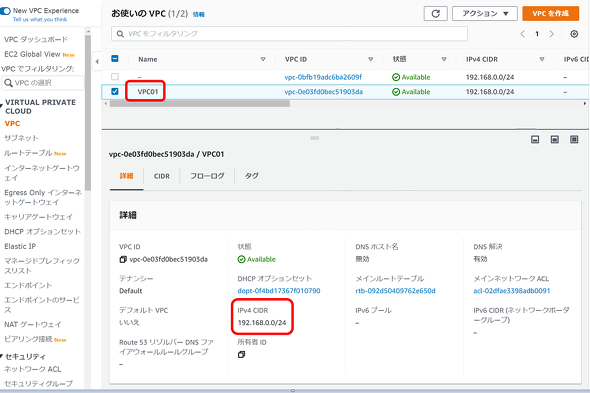Sort by the 状態 column arrow

pos(444,59)
